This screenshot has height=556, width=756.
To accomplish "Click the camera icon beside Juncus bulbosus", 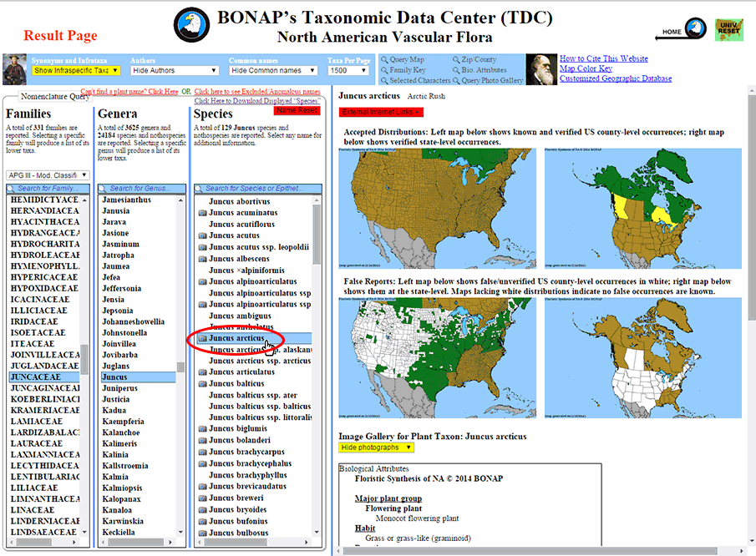I will pos(203,533).
